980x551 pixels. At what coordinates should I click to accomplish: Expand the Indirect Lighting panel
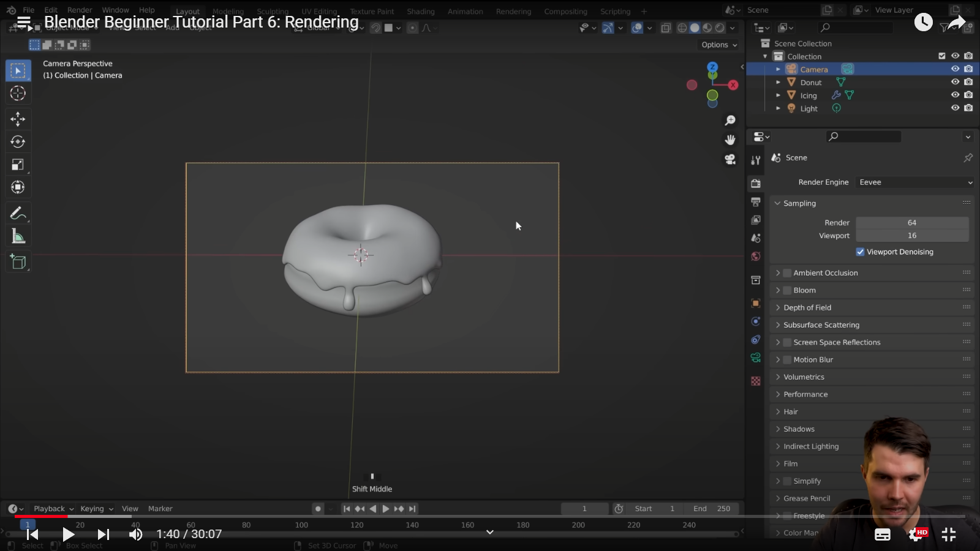(871, 446)
